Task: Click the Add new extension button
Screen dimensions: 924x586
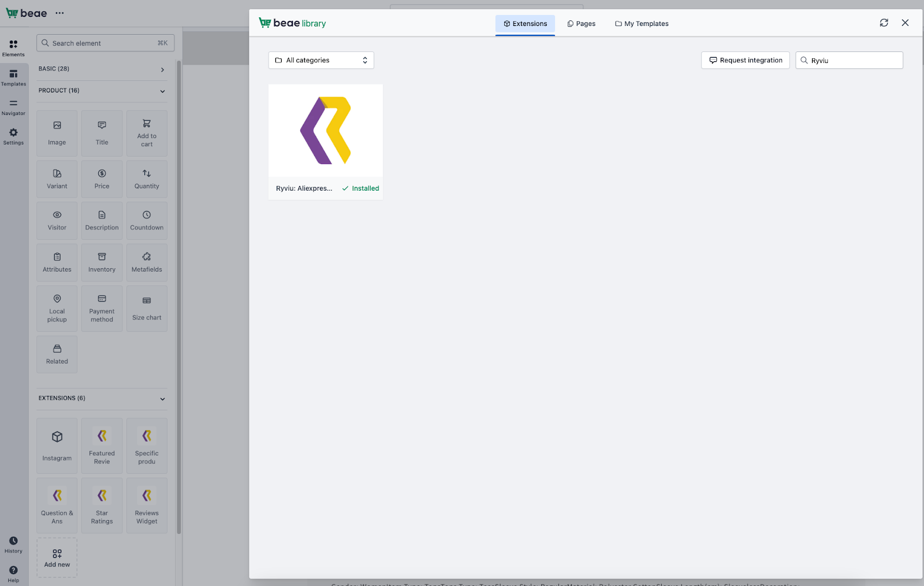Action: (x=57, y=558)
